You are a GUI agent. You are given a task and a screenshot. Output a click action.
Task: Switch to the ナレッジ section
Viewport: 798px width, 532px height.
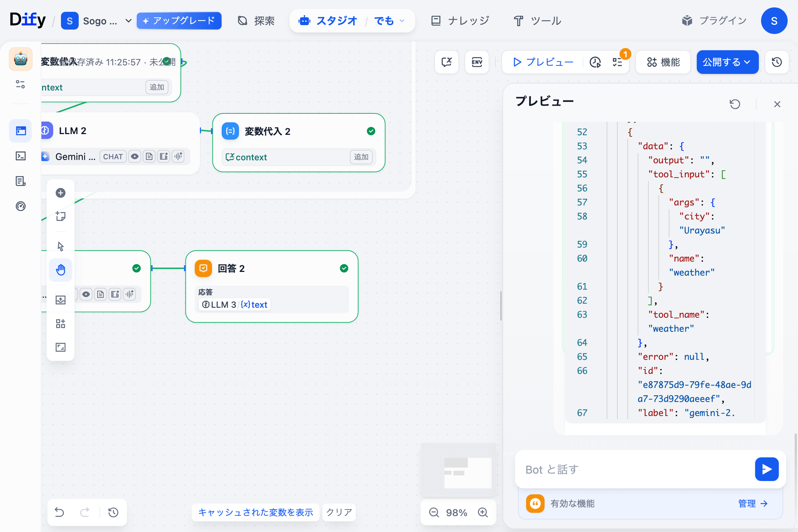459,21
